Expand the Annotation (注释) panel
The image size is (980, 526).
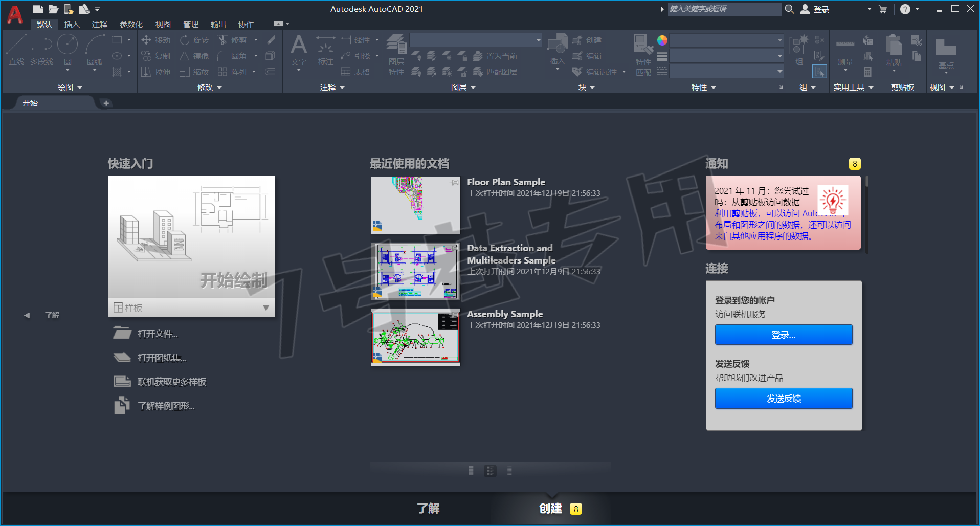click(x=332, y=87)
